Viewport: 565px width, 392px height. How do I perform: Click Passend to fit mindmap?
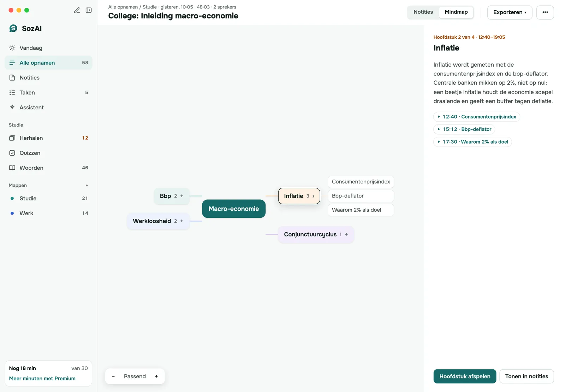tap(135, 376)
